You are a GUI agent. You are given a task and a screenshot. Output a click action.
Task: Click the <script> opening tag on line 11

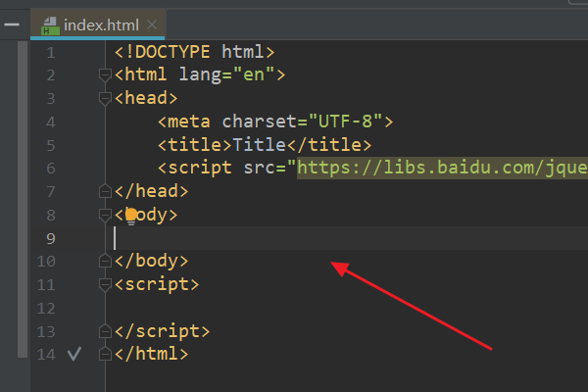point(157,284)
